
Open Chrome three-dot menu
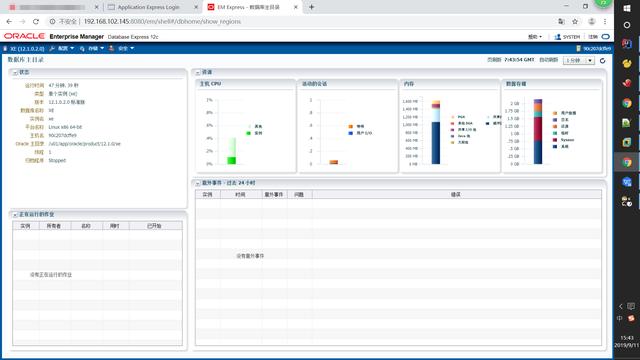tap(605, 21)
